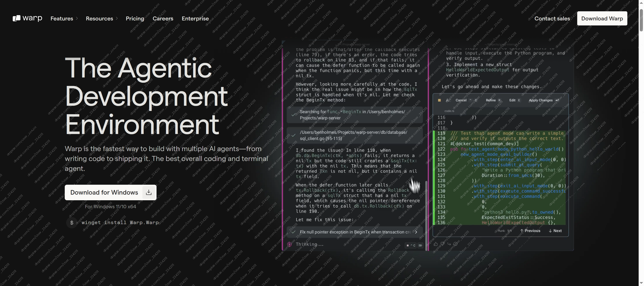The image size is (644, 286).
Task: Go to the Pricing page
Action: point(135,19)
